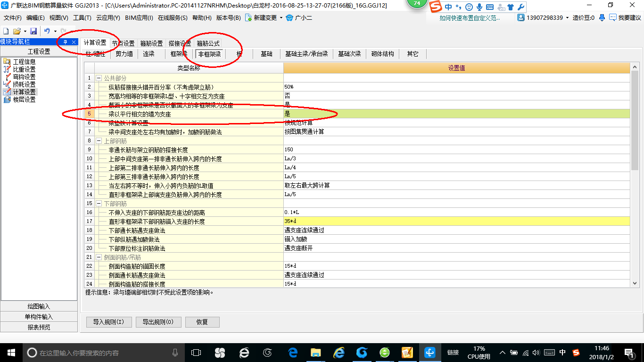Collapse the 上部钢筋 group
Screen dimensions: 644x362
[99, 140]
